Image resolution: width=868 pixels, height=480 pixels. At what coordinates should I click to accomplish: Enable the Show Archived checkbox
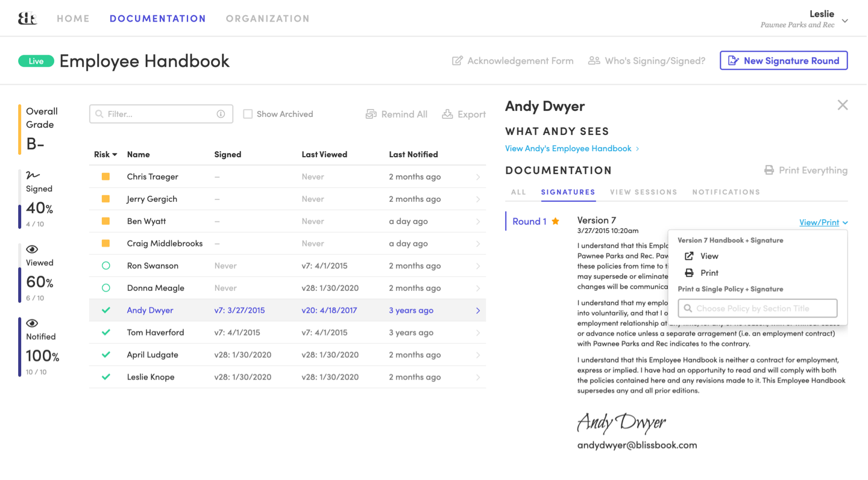point(248,114)
